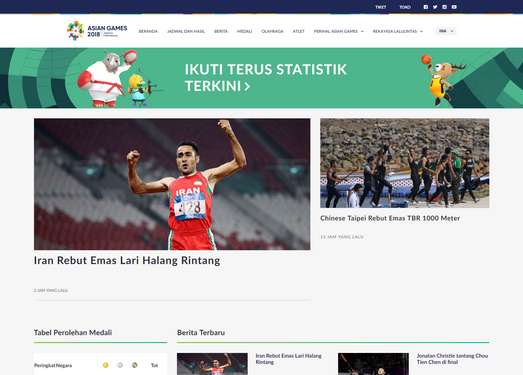Click the dragon boat team photo
The image size is (523, 375).
click(405, 163)
